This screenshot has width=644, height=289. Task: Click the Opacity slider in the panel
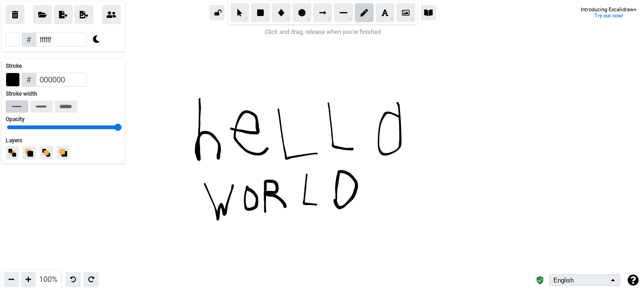click(x=64, y=127)
